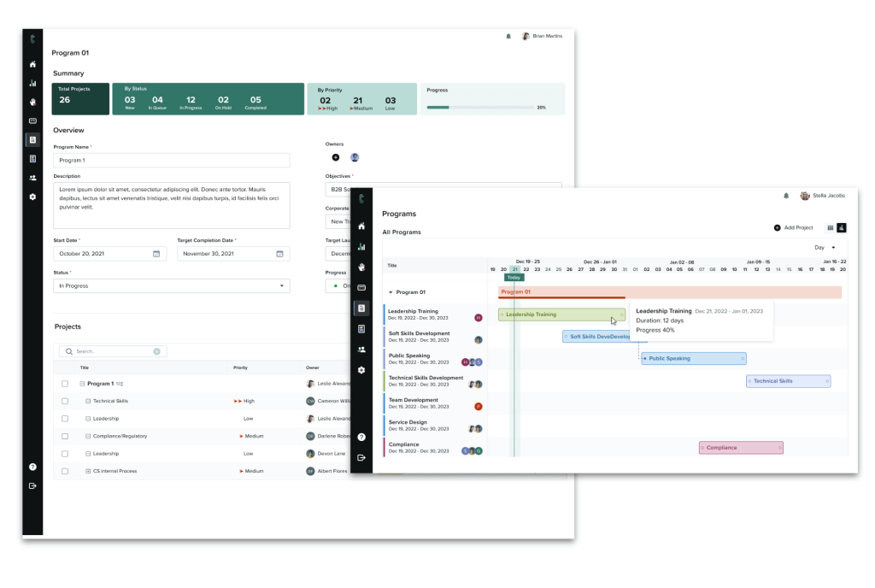Expand the CS Internal Process row
Screen dimensions: 875x588
click(x=86, y=471)
